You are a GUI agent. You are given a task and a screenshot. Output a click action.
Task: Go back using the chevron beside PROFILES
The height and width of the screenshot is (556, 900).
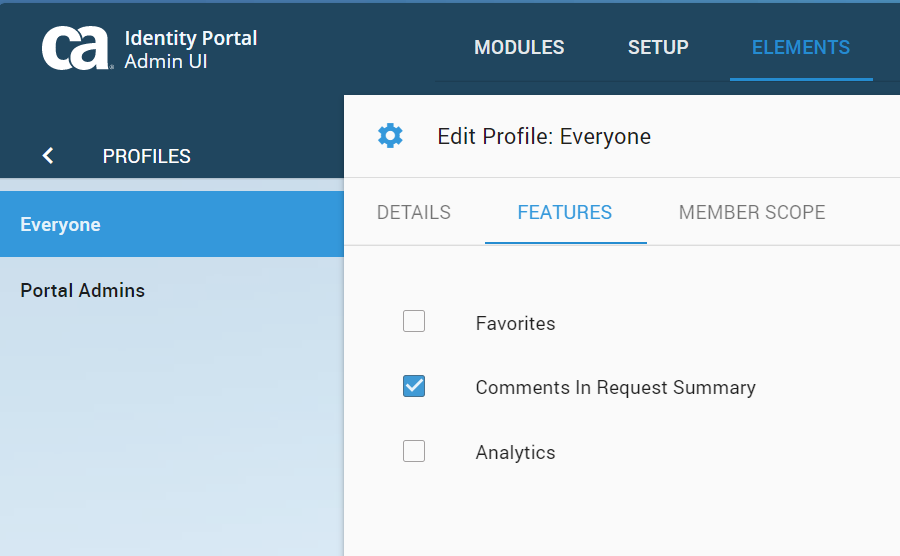[x=48, y=156]
